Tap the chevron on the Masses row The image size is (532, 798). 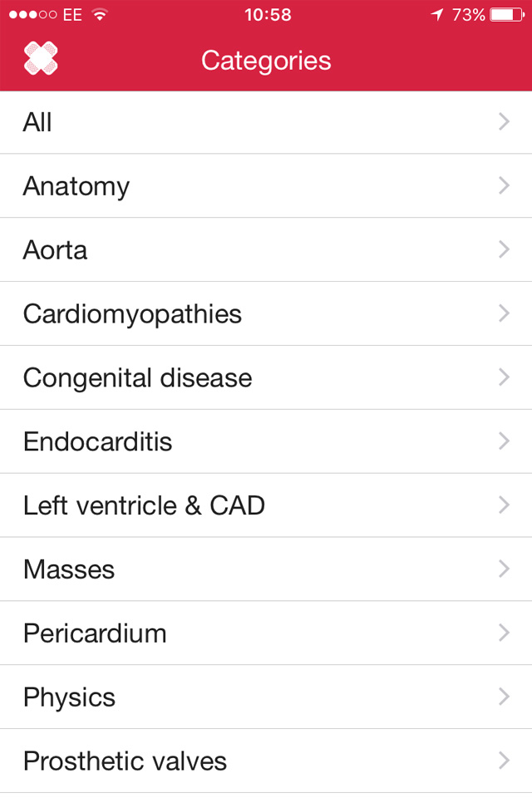coord(504,569)
